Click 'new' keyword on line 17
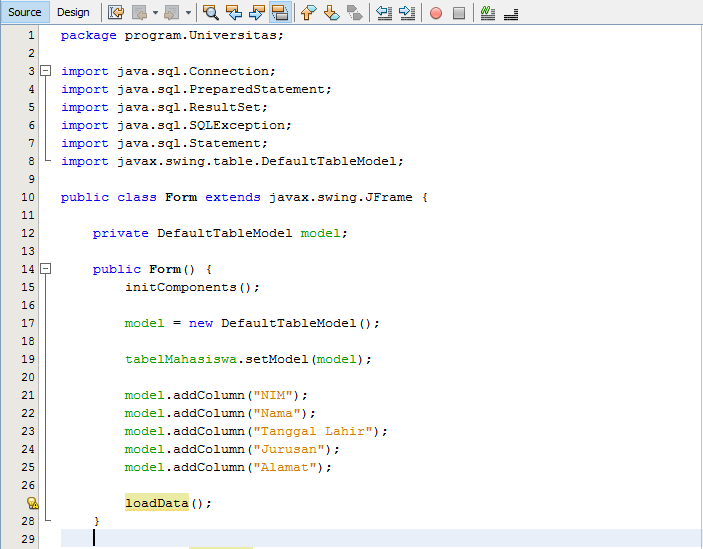The image size is (703, 549). (200, 323)
